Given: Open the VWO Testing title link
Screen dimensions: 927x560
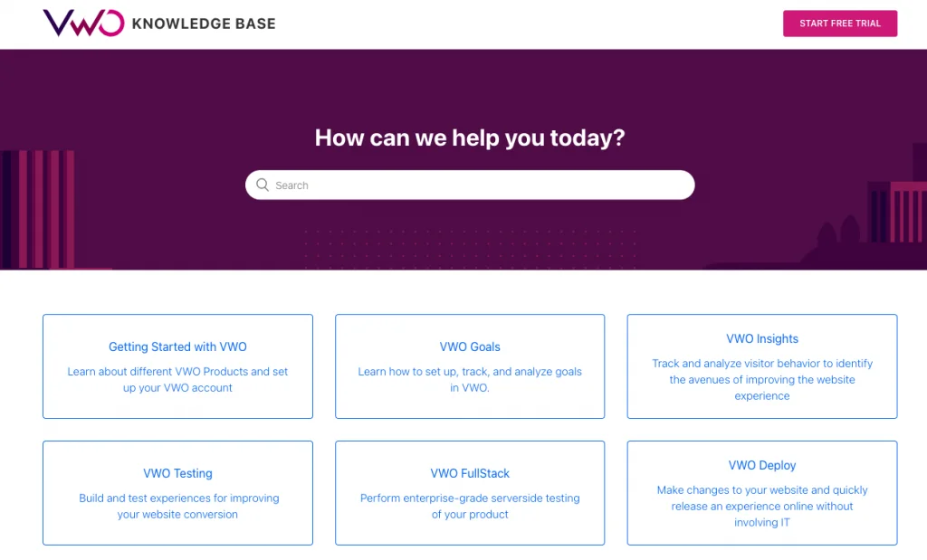Looking at the screenshot, I should click(x=177, y=473).
